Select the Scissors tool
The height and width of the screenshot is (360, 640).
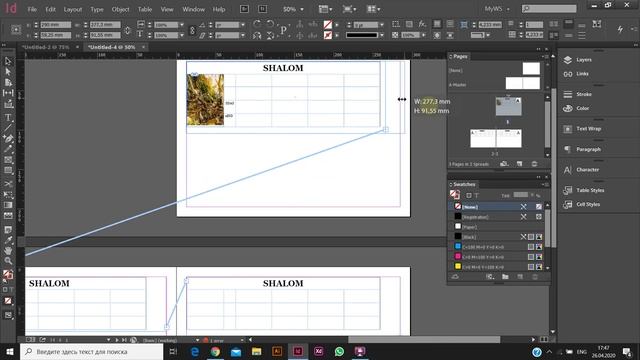[8, 184]
